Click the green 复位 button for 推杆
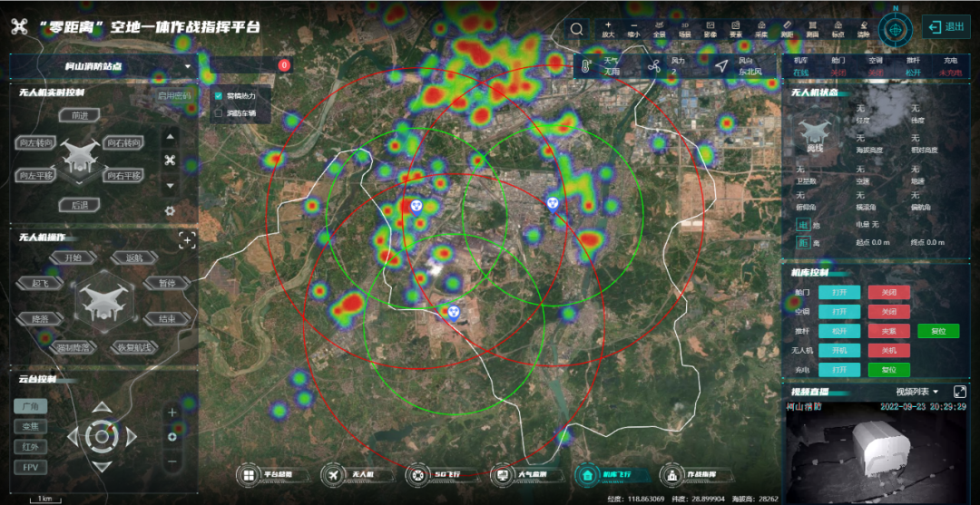The image size is (980, 505). click(937, 331)
